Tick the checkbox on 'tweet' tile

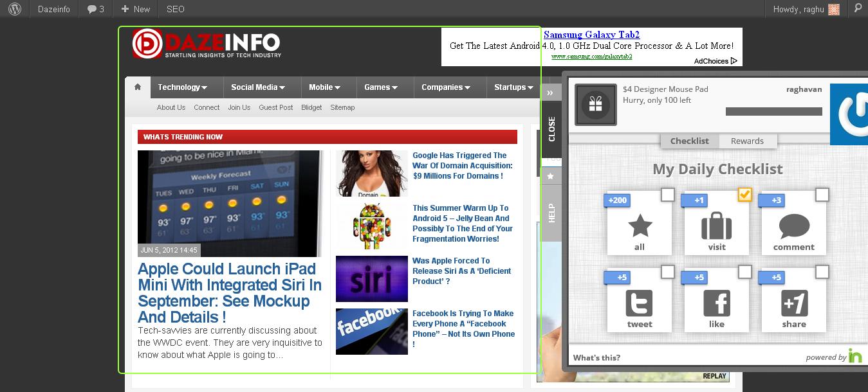click(x=668, y=272)
